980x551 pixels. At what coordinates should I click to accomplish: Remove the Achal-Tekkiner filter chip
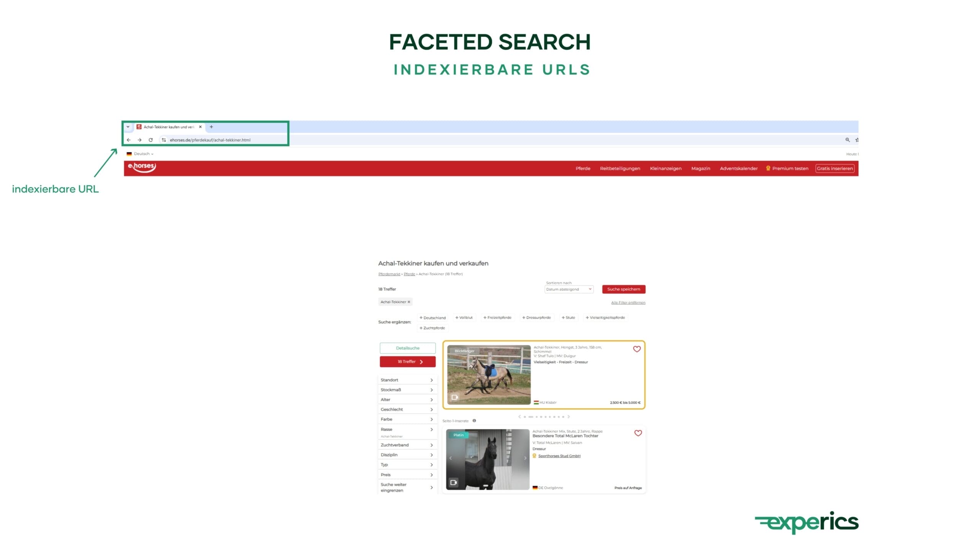point(408,302)
